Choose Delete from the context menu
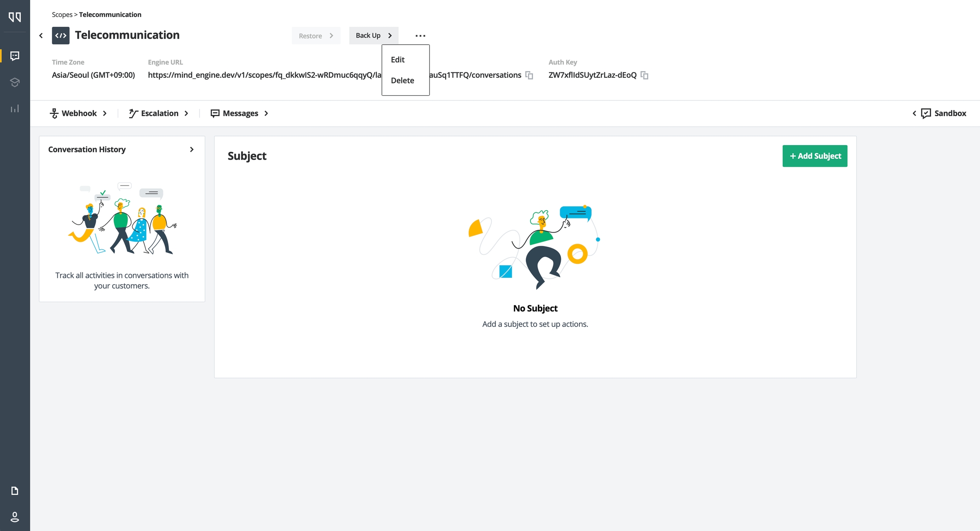Image resolution: width=980 pixels, height=531 pixels. point(402,80)
